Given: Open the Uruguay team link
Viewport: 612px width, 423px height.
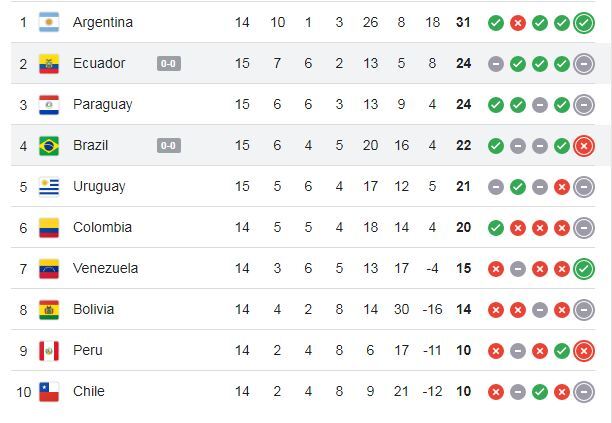Looking at the screenshot, I should point(99,187).
